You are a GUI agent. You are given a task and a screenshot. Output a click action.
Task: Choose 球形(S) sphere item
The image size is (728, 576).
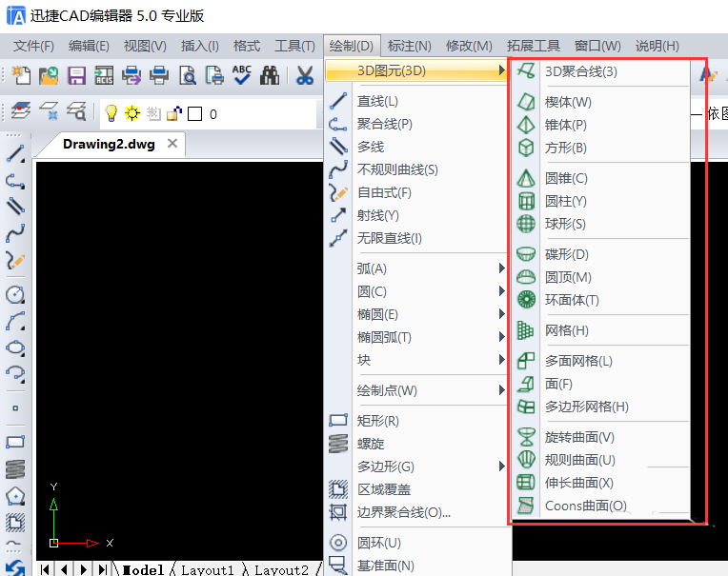click(x=600, y=224)
